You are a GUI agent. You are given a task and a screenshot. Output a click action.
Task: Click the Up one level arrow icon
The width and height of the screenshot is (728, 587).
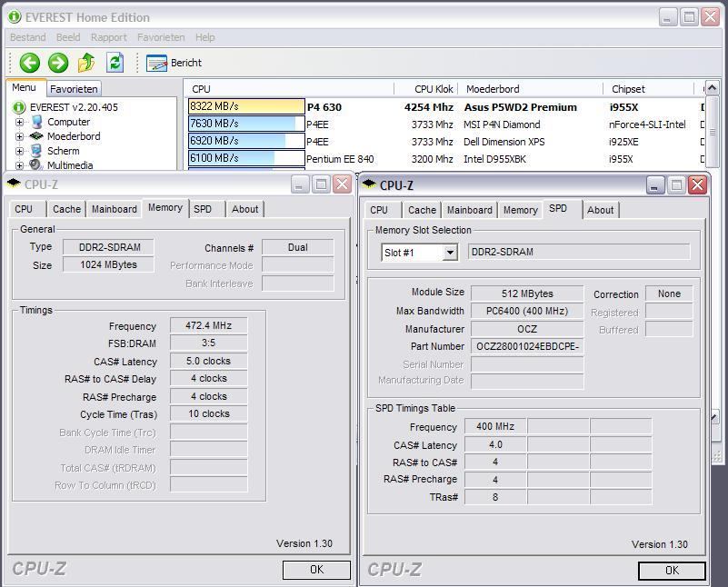[86, 63]
